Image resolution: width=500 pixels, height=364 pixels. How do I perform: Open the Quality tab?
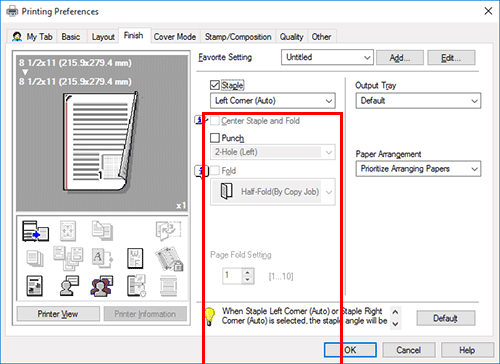pos(291,37)
